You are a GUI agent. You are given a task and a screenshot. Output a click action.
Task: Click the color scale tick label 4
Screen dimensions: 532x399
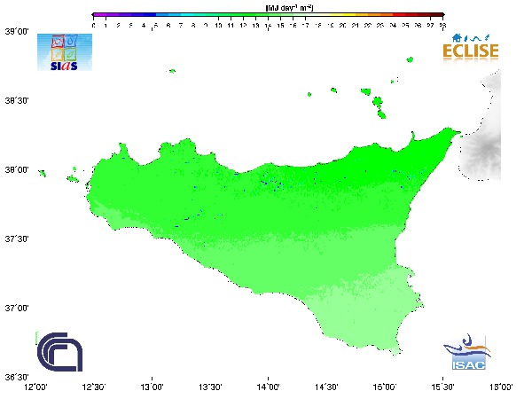coord(144,26)
